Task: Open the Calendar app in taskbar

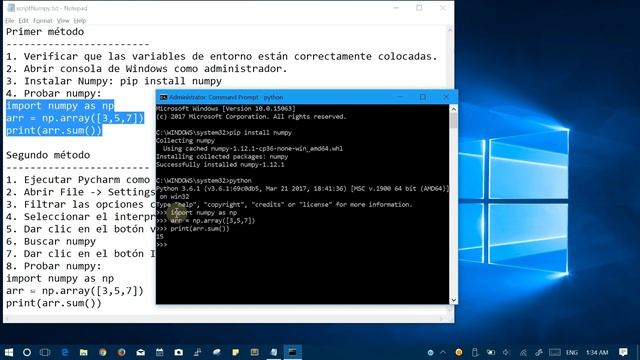Action: [x=160, y=352]
